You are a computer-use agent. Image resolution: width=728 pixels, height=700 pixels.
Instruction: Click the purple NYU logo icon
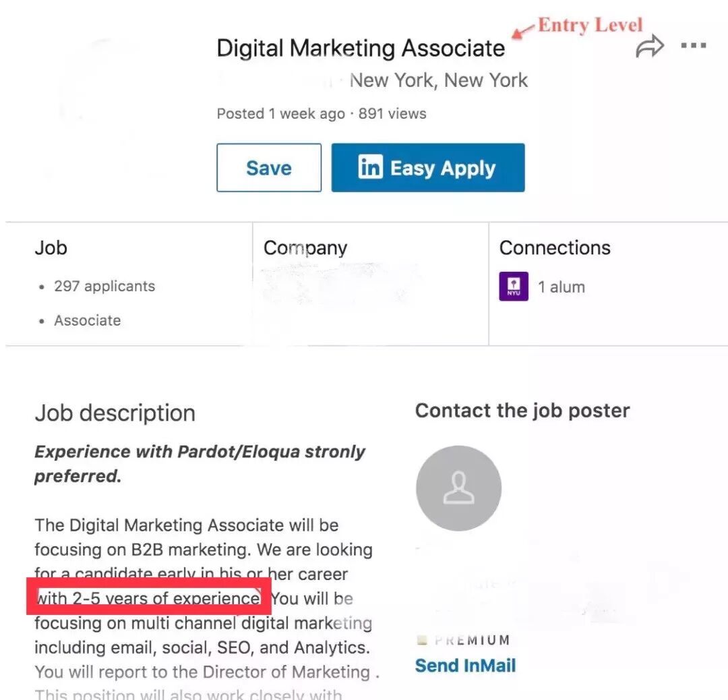(x=513, y=287)
